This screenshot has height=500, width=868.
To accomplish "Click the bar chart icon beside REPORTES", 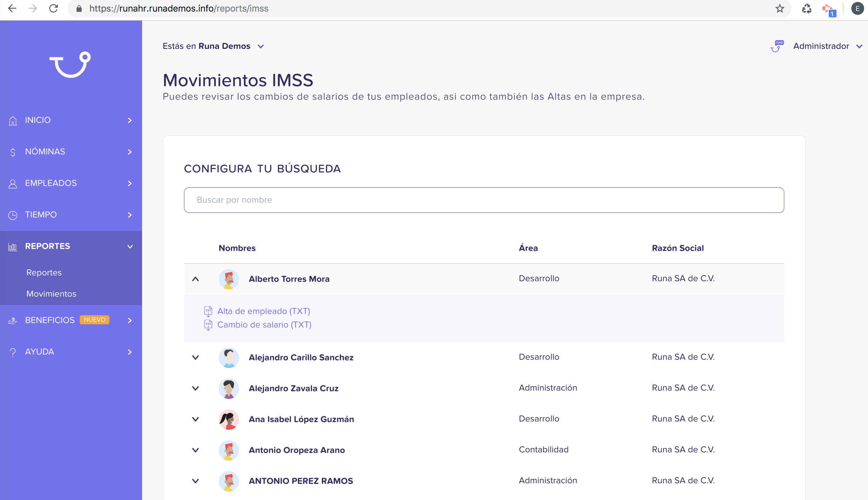I will click(13, 247).
